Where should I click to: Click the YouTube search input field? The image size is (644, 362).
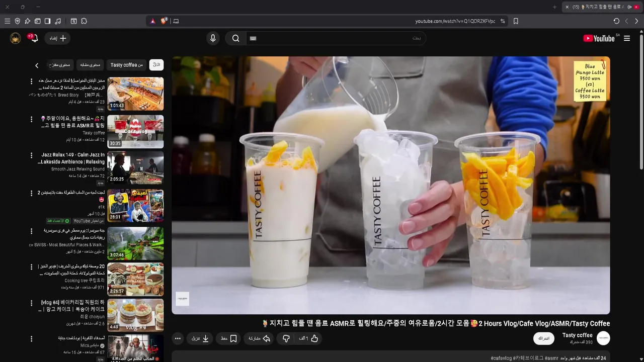click(336, 38)
